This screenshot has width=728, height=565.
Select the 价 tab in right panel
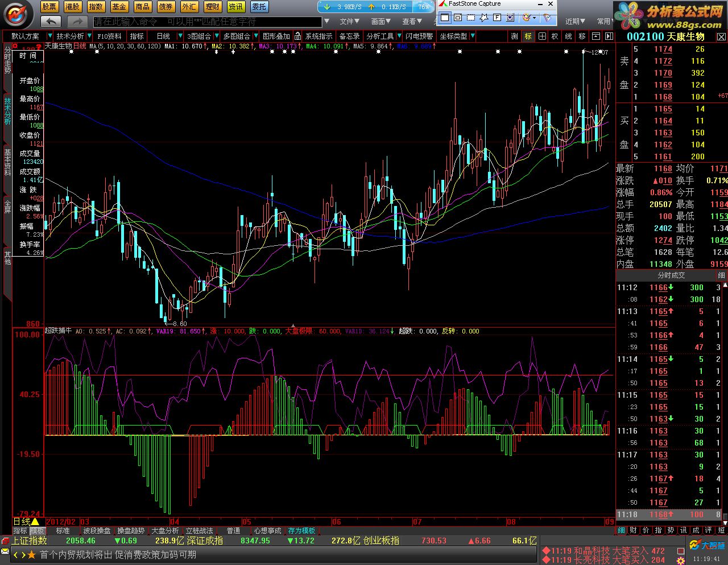click(646, 530)
